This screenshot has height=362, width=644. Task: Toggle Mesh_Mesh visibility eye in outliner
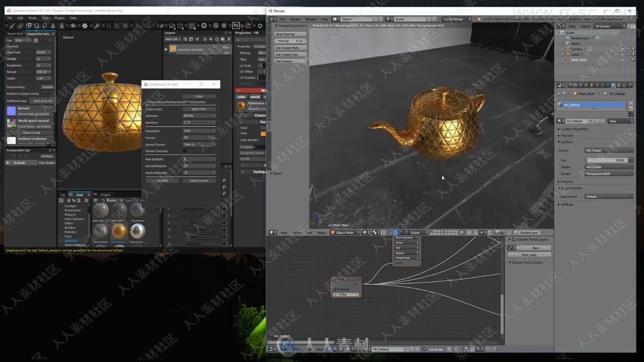tap(622, 59)
